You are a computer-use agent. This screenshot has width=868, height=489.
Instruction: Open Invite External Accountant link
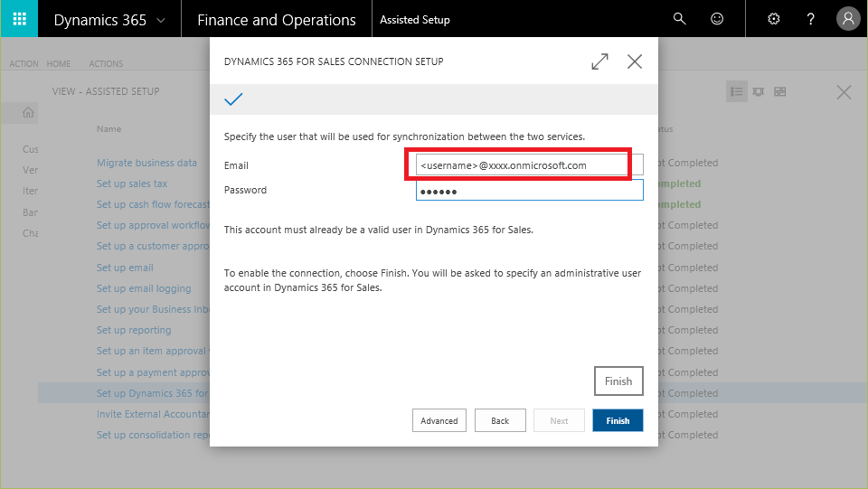153,414
